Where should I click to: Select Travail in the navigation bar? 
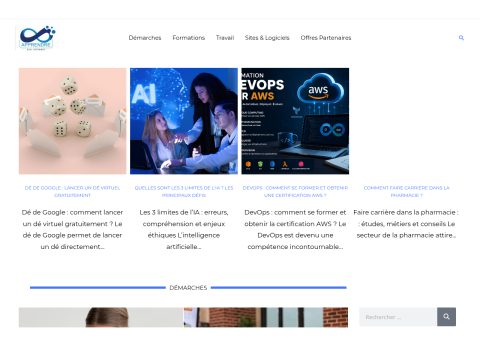[225, 38]
